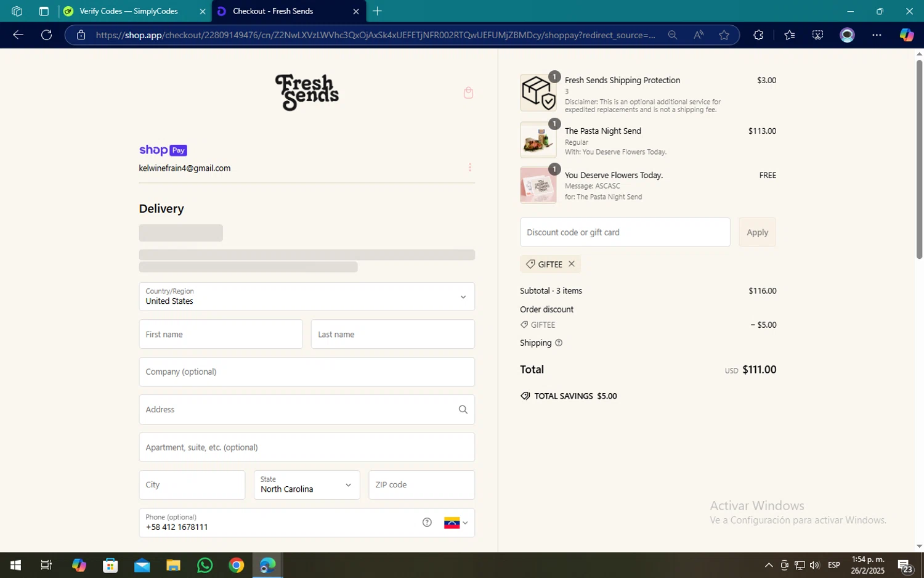This screenshot has height=578, width=924.
Task: Click the Discount code or gift card field
Action: click(625, 232)
